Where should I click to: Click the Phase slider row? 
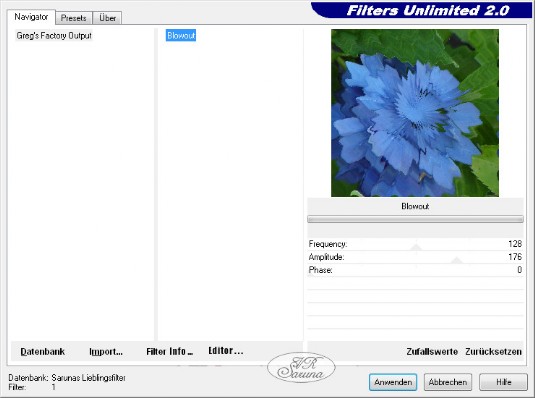point(415,270)
